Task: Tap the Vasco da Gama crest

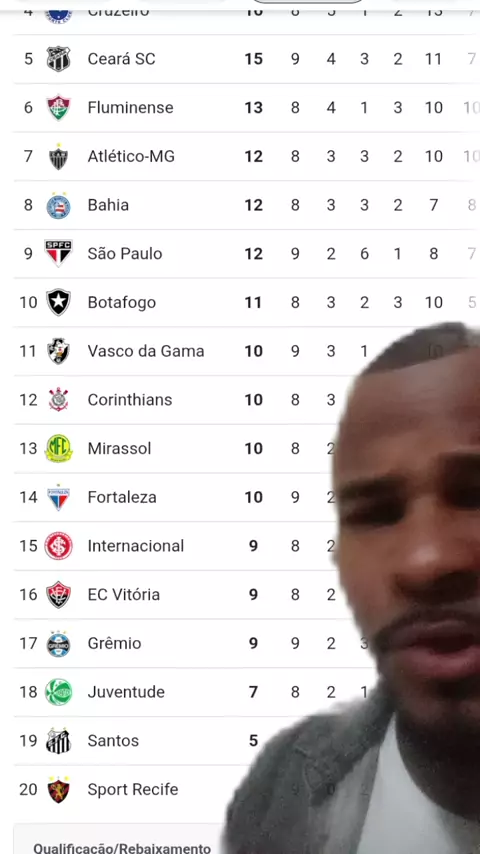Action: point(58,351)
